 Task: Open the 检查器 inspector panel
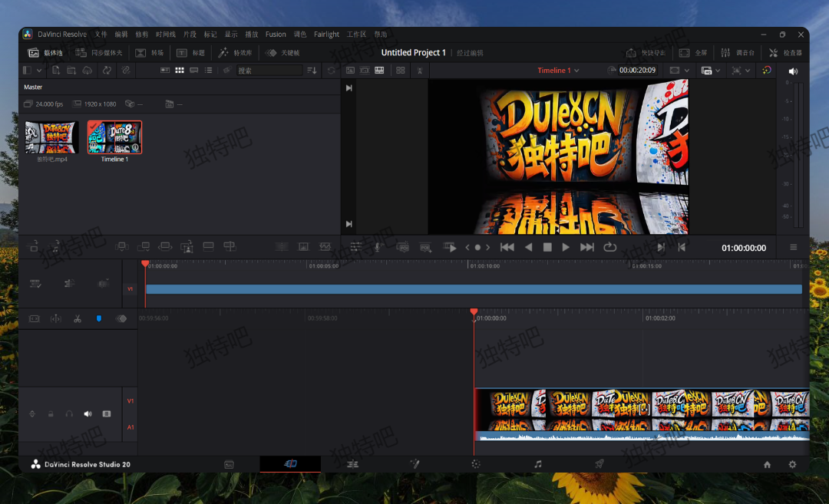coord(785,53)
